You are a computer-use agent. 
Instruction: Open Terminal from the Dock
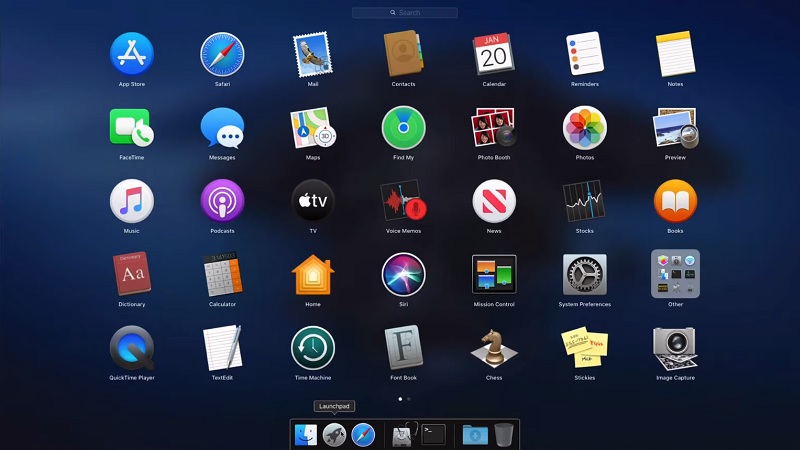pos(433,435)
